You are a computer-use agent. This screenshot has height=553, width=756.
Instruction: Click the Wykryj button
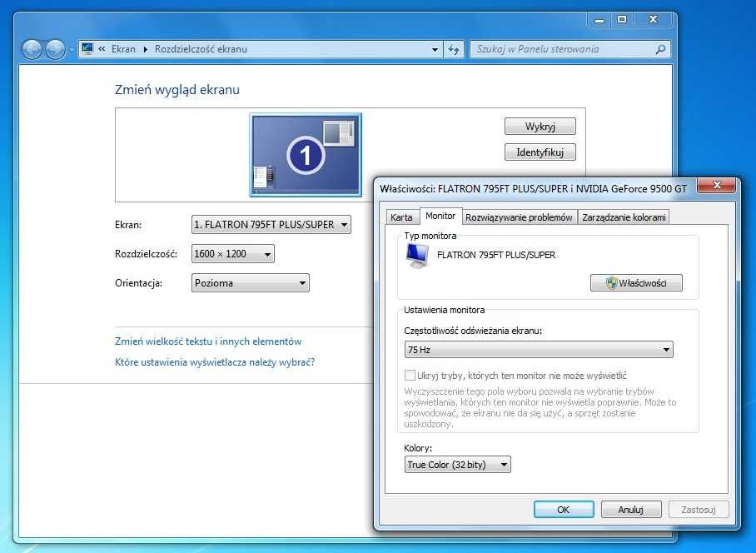point(540,127)
